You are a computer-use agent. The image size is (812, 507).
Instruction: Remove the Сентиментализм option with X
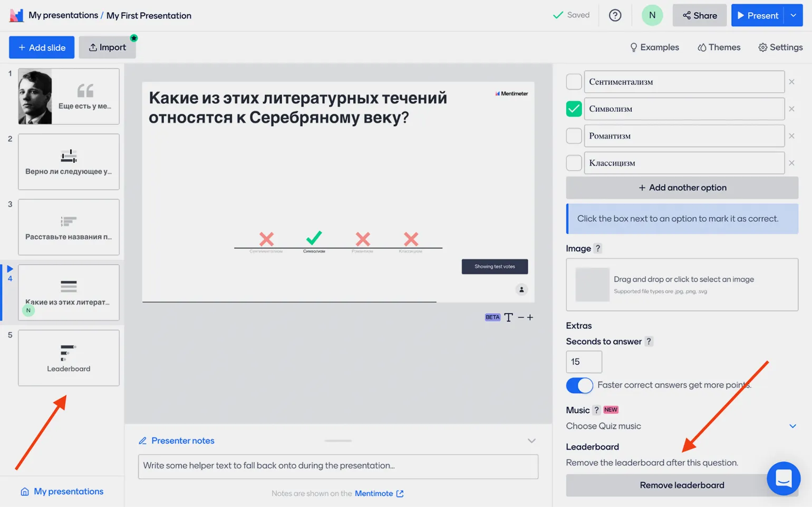(791, 82)
